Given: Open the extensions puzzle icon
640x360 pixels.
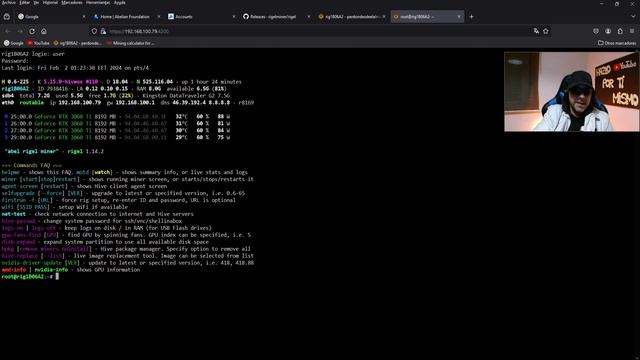Looking at the screenshot, I should coord(620,31).
